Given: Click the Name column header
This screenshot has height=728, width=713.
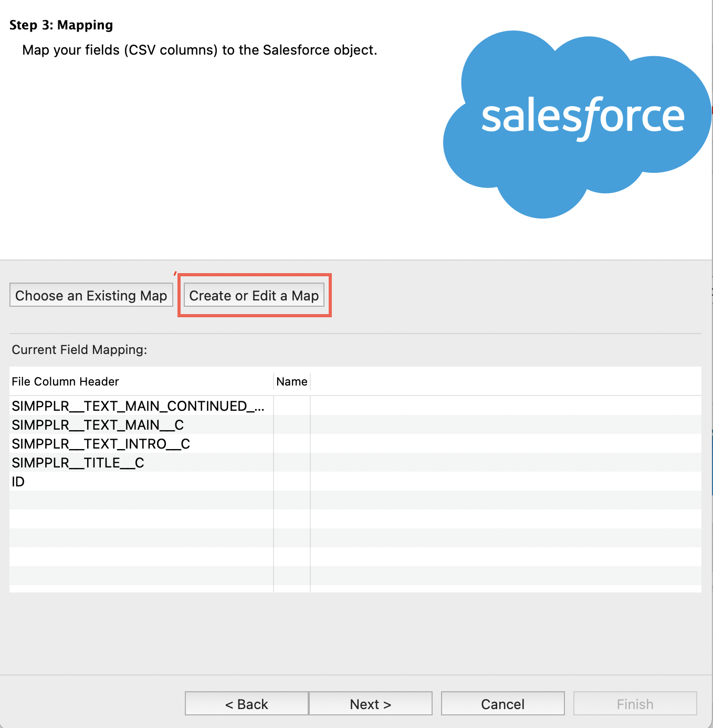Looking at the screenshot, I should [292, 381].
